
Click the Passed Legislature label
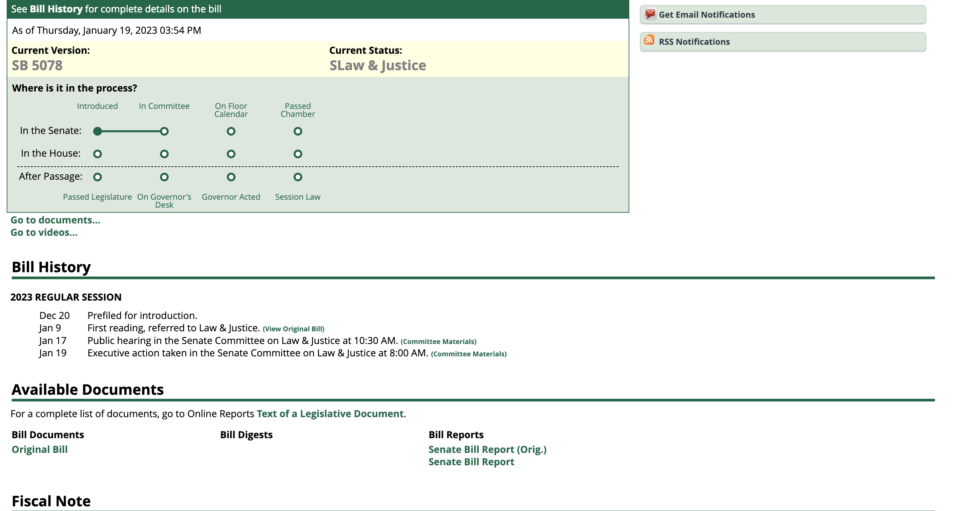[98, 197]
